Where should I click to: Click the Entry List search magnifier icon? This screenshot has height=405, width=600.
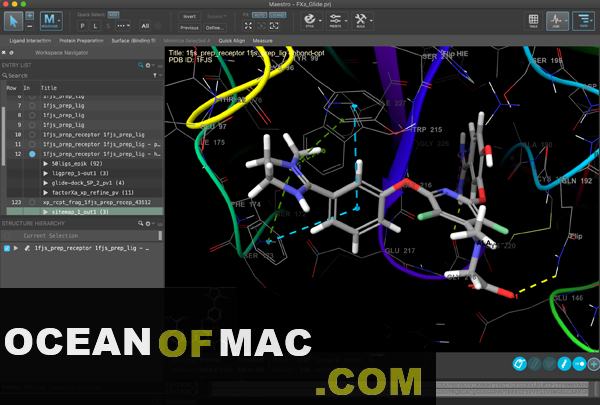140,65
